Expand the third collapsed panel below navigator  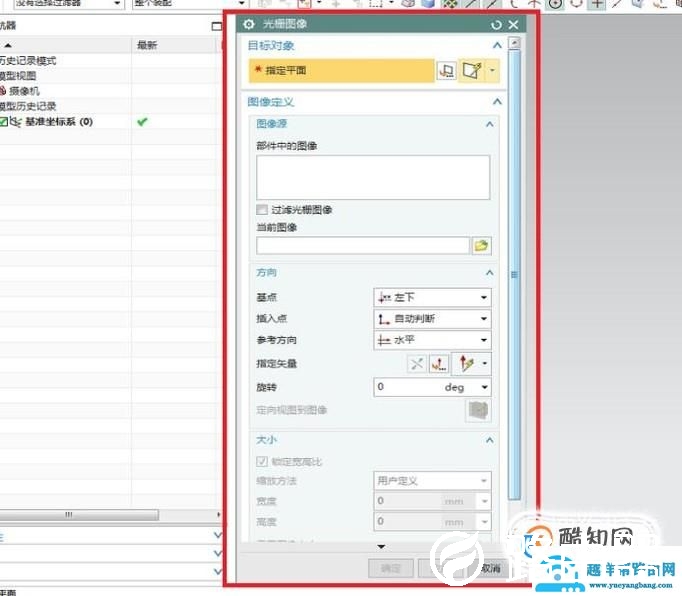pyautogui.click(x=217, y=571)
